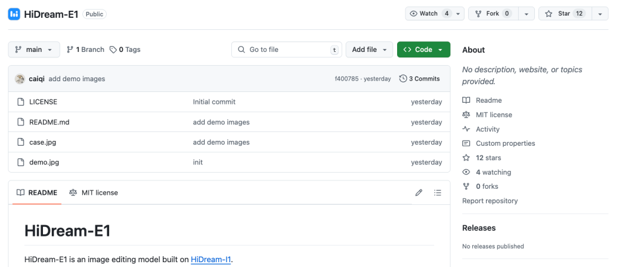
Task: View the 1 Branch link
Action: 85,50
